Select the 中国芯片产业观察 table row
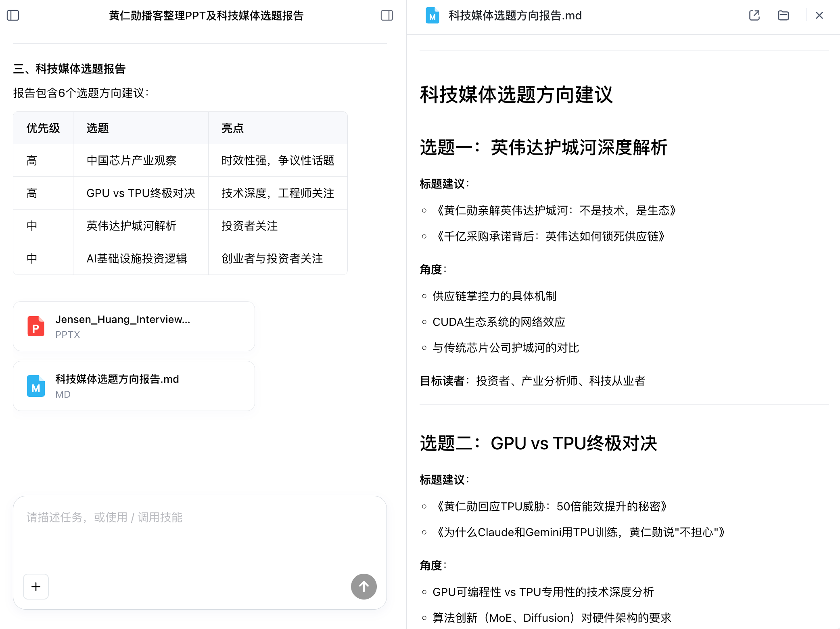Viewport: 840px width, 629px height. 131,160
